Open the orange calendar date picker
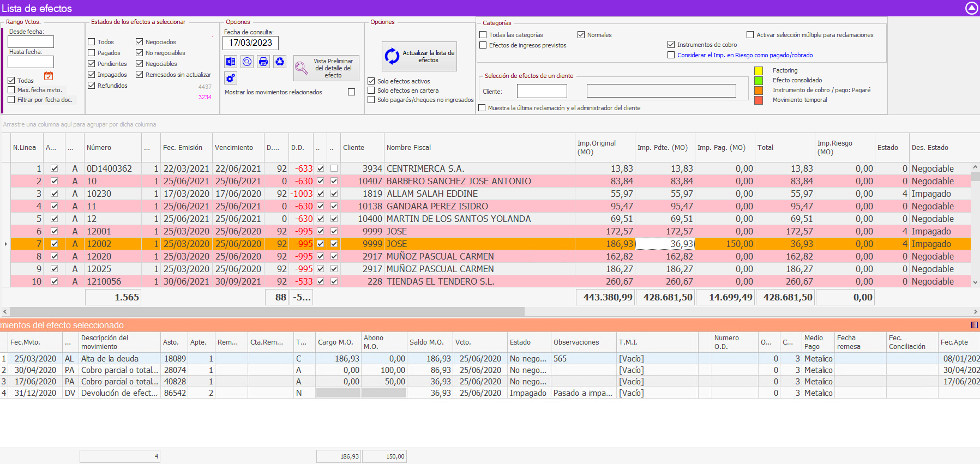Screen dimensions: 980x464 [49, 76]
